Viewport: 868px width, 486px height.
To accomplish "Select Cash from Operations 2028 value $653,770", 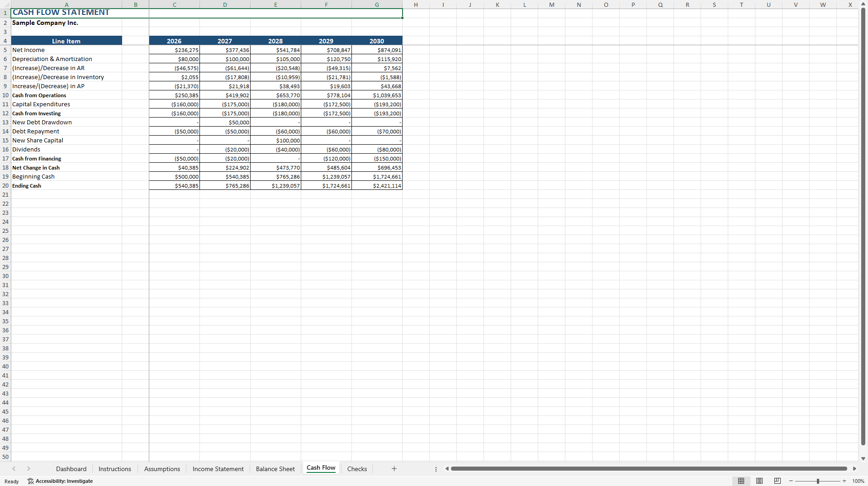I will (276, 95).
